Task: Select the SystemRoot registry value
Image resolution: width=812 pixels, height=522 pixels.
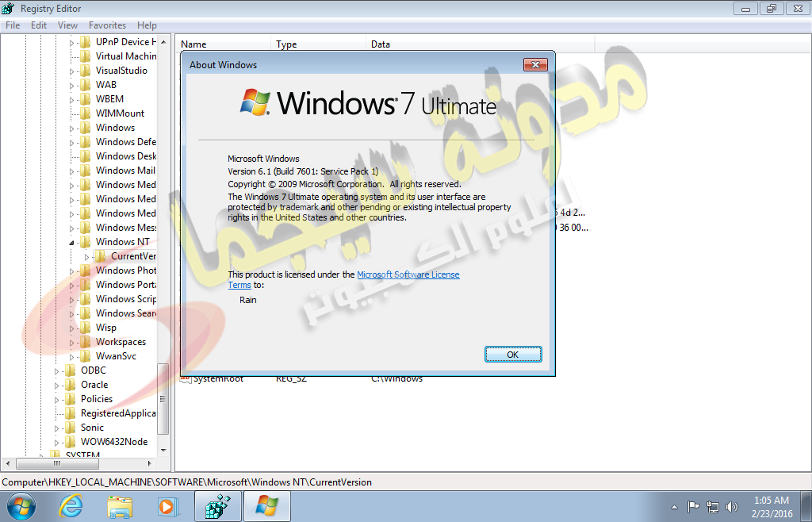Action: tap(218, 378)
